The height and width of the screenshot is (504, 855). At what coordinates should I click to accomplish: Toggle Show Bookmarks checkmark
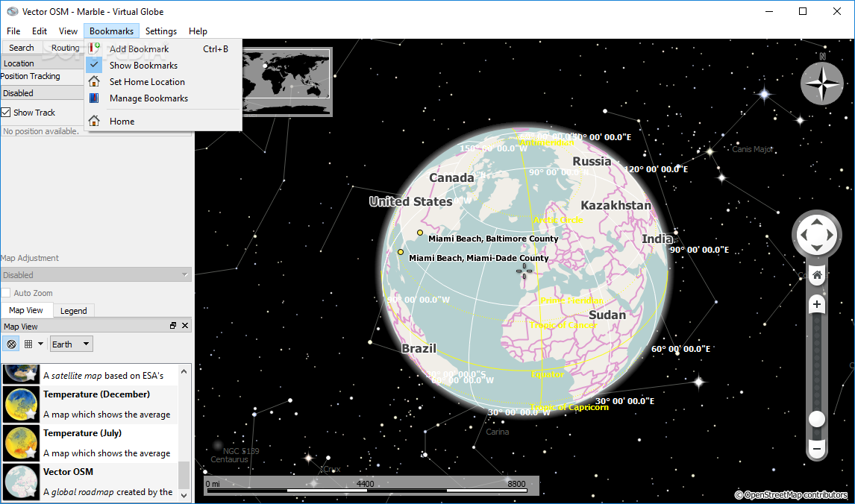pos(94,65)
